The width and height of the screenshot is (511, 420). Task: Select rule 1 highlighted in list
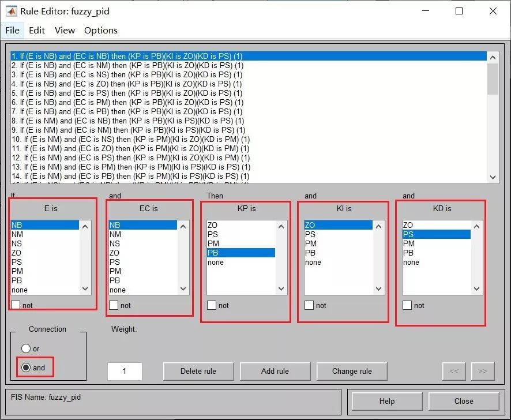click(249, 56)
